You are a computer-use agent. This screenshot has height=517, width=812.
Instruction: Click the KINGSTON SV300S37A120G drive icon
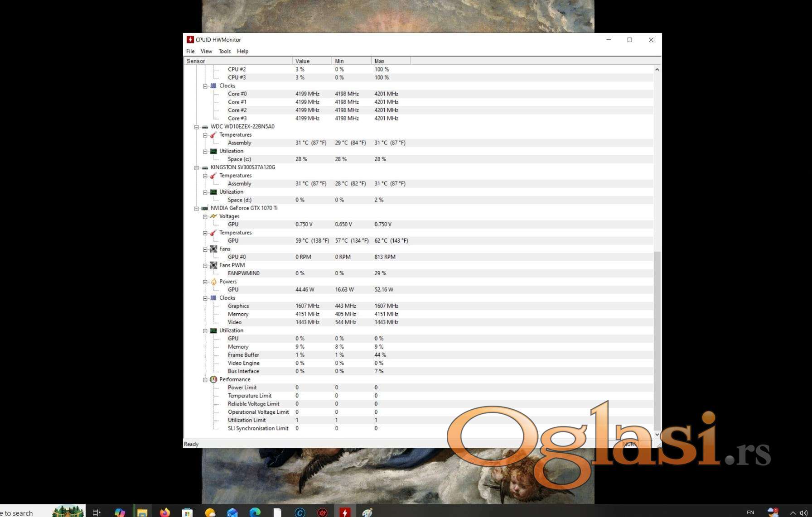[x=205, y=168]
